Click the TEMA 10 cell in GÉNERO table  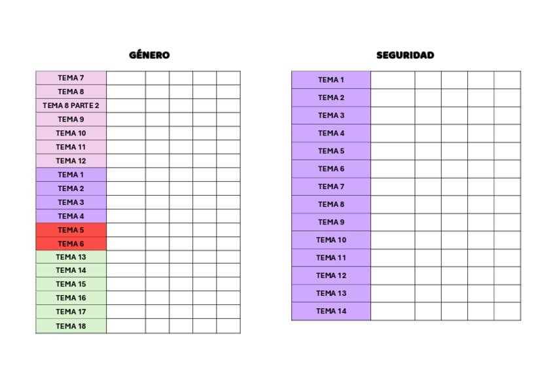coord(71,133)
